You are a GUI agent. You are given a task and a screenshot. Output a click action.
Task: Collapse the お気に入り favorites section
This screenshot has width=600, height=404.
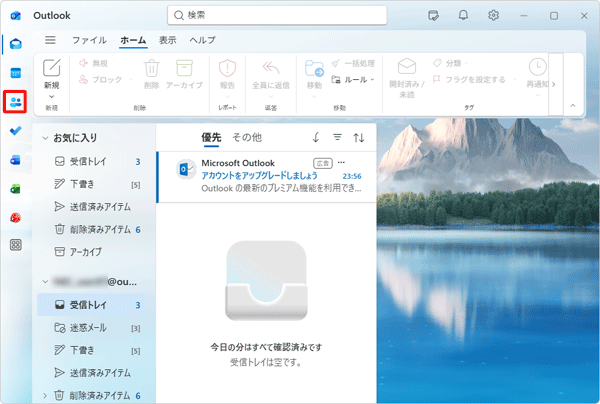(45, 138)
